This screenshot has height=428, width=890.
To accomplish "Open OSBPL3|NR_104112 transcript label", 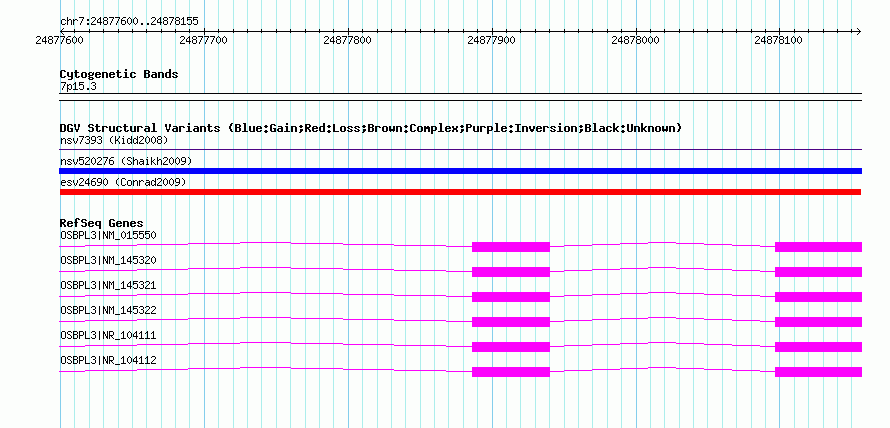I will (108, 360).
